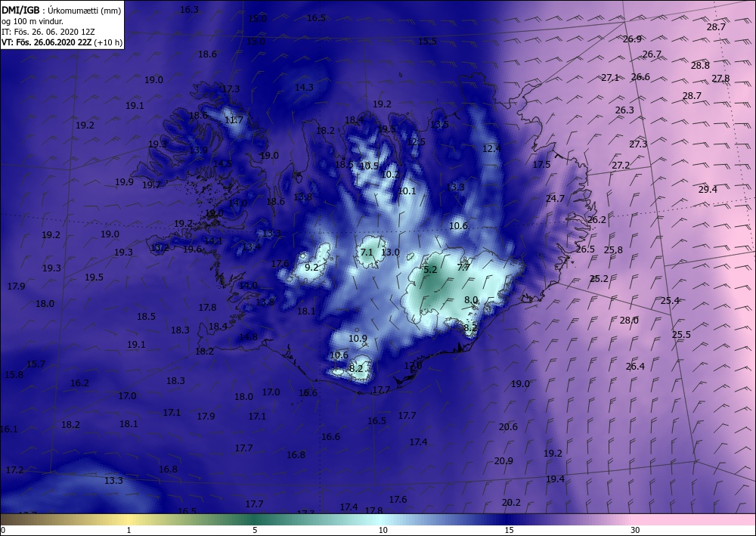Click the 14.3 value off the north coast
The image size is (756, 536).
coord(304,87)
